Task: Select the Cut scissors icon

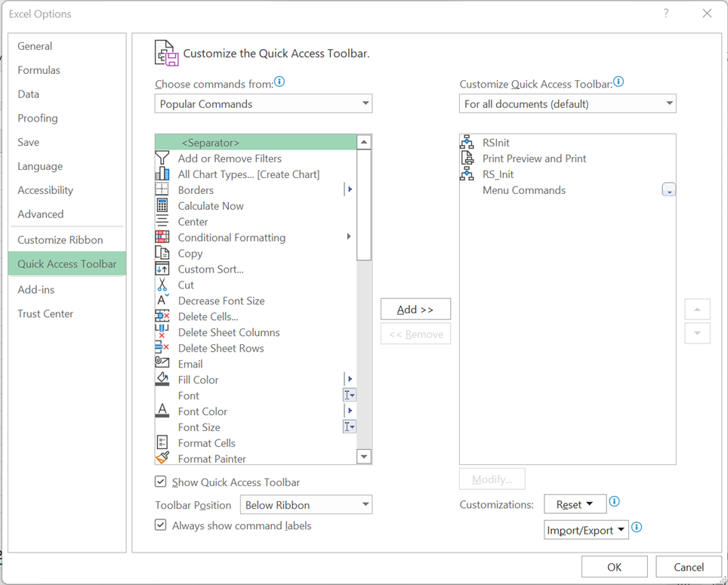Action: [x=162, y=285]
